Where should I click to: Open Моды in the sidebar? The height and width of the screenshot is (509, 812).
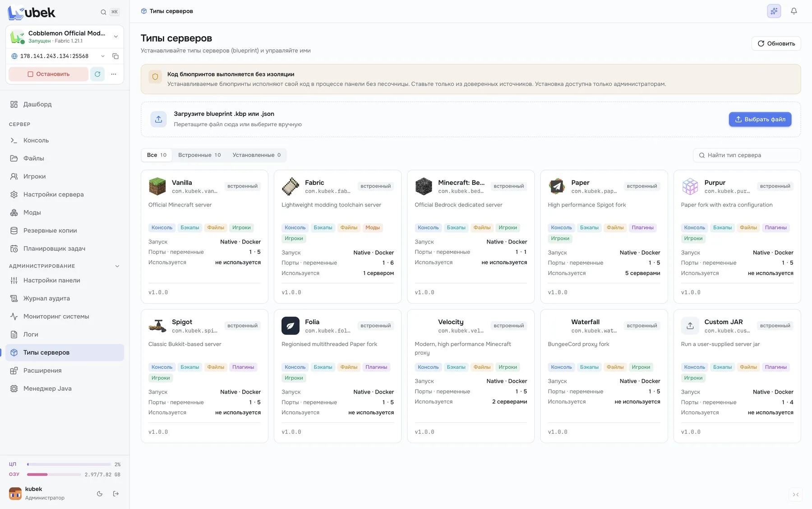click(x=65, y=212)
